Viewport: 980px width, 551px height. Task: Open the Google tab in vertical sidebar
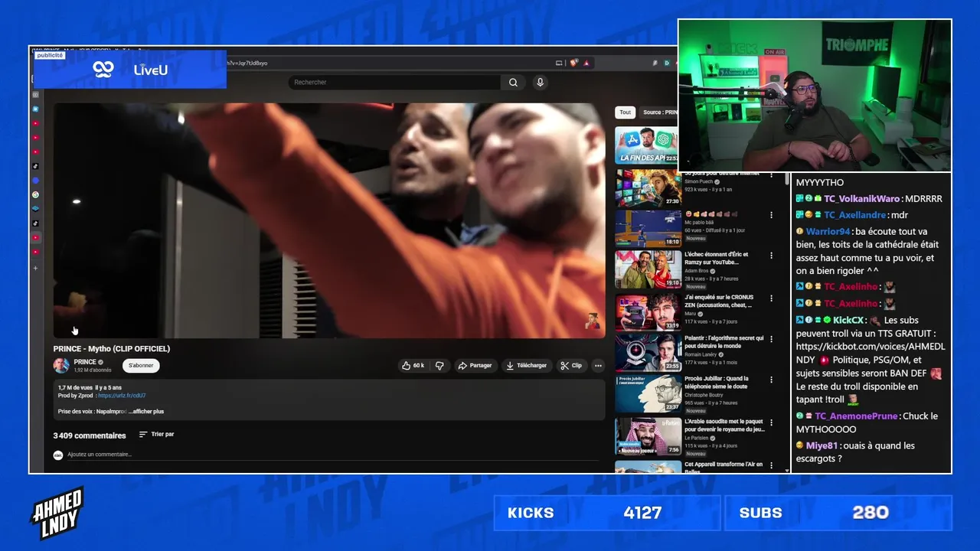35,194
